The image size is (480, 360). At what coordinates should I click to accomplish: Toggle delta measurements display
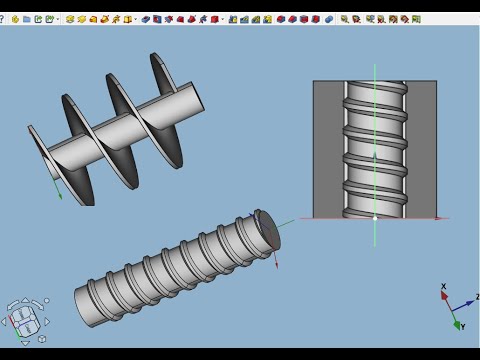(416, 19)
